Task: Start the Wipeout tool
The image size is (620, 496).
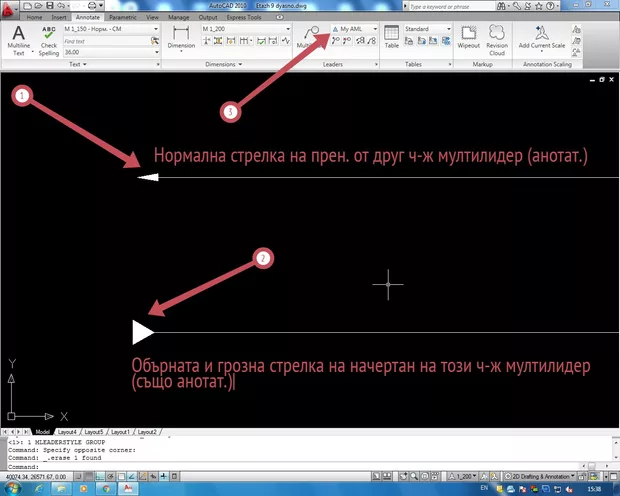Action: coord(469,36)
